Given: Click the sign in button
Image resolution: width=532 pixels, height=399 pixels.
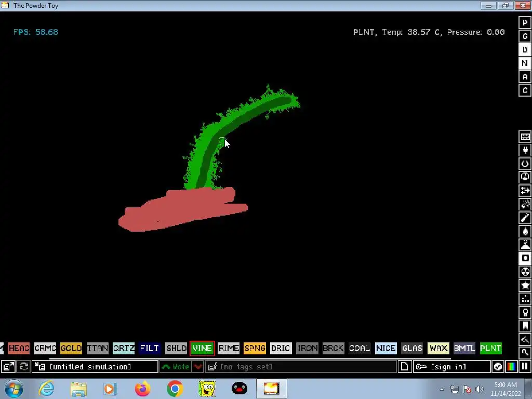Looking at the screenshot, I should click(x=451, y=366).
